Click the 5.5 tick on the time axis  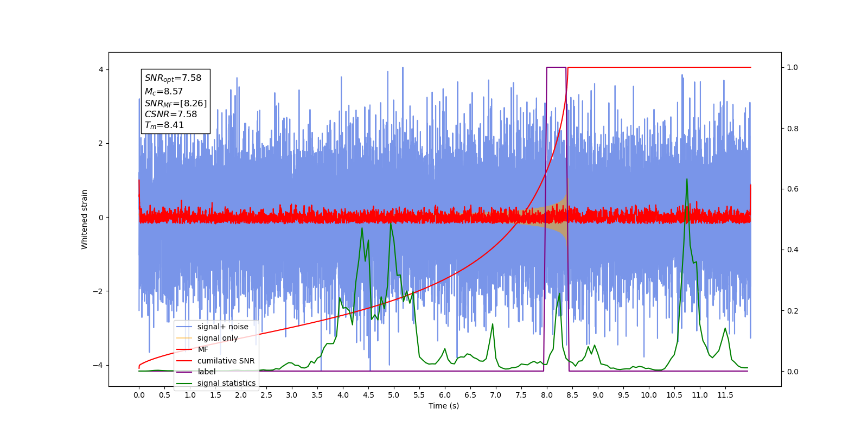click(419, 395)
